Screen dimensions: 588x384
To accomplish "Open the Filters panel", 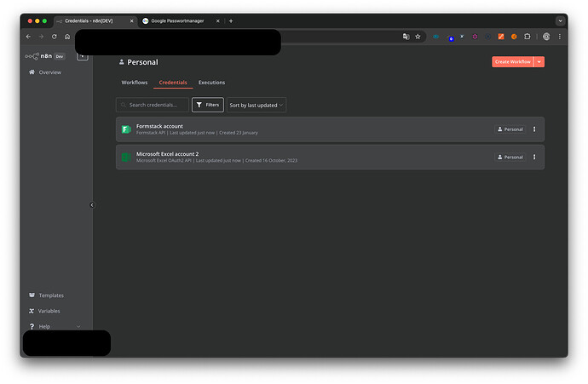I will click(208, 105).
